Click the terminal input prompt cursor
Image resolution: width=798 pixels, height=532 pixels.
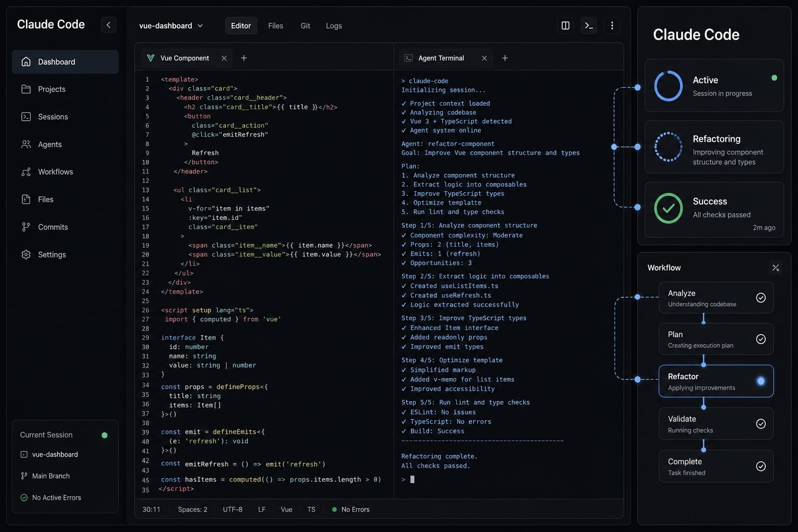pos(413,480)
